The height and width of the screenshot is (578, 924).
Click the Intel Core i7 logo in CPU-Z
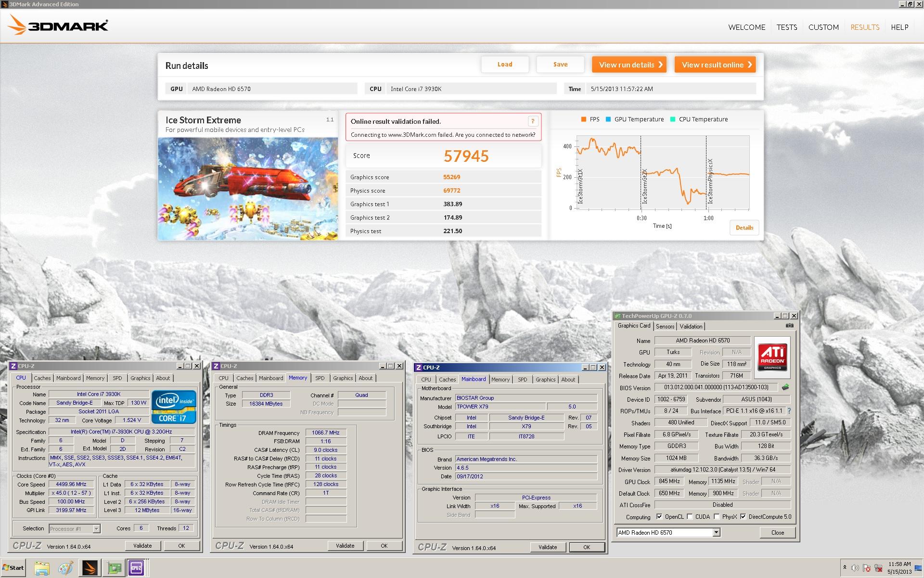pos(174,407)
